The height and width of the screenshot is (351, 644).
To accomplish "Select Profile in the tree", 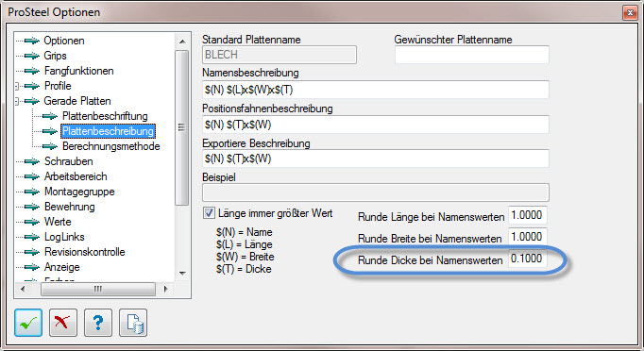I will tap(58, 86).
